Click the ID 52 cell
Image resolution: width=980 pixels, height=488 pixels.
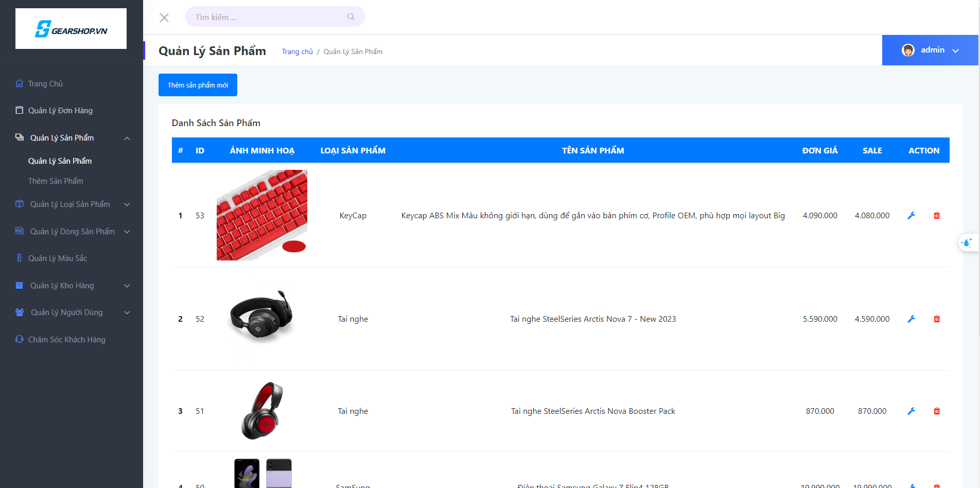pyautogui.click(x=200, y=319)
